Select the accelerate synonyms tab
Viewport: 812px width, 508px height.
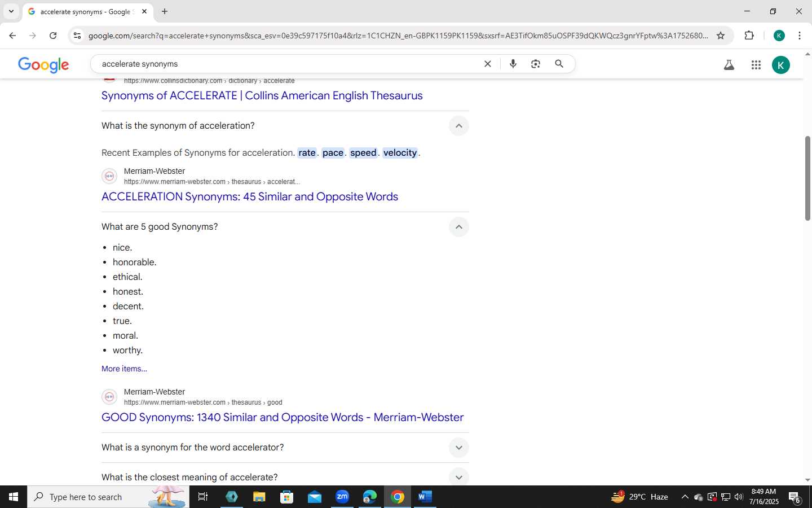87,11
